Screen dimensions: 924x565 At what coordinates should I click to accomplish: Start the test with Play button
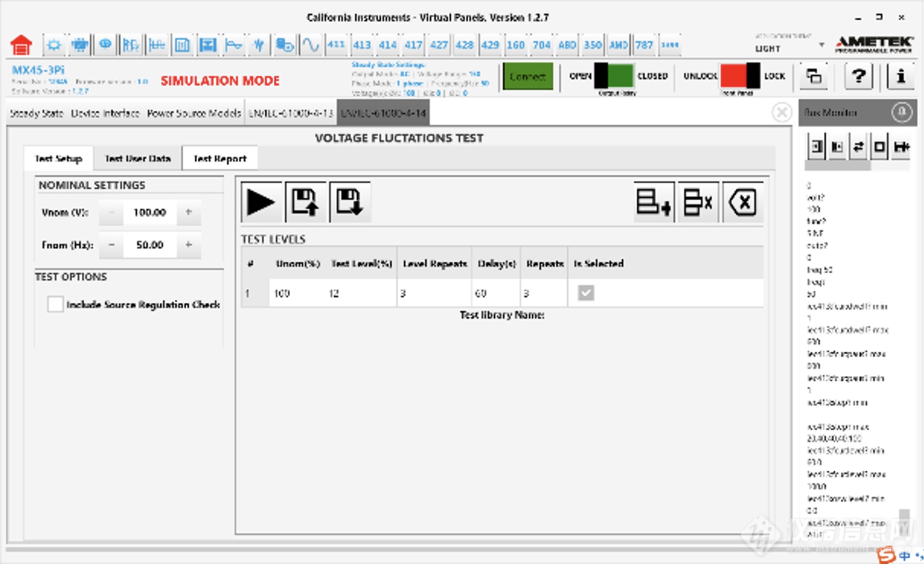click(x=261, y=202)
